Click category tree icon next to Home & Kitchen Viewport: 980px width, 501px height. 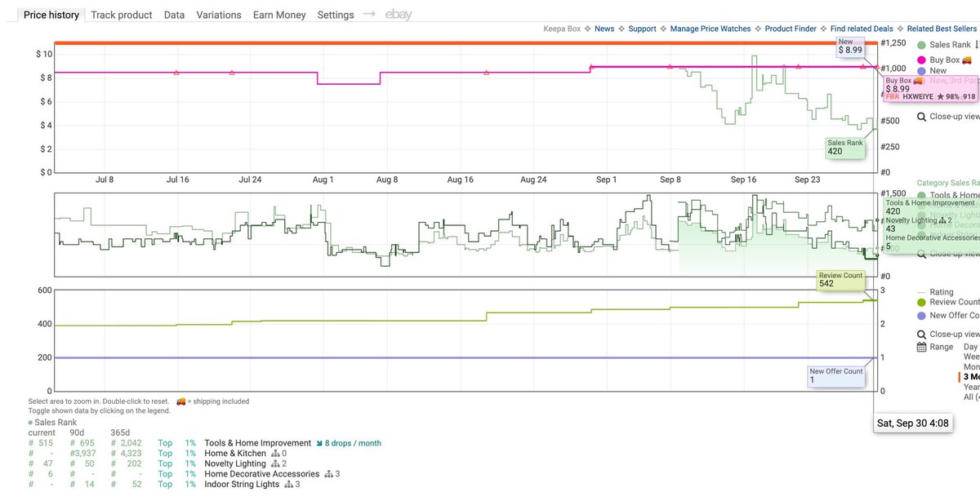pos(274,453)
